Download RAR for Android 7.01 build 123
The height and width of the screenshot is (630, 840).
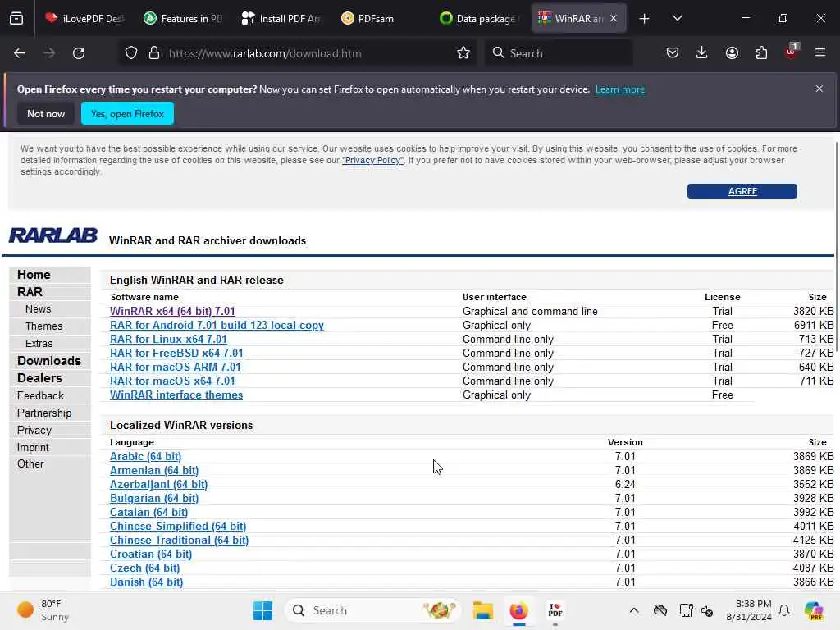217,325
